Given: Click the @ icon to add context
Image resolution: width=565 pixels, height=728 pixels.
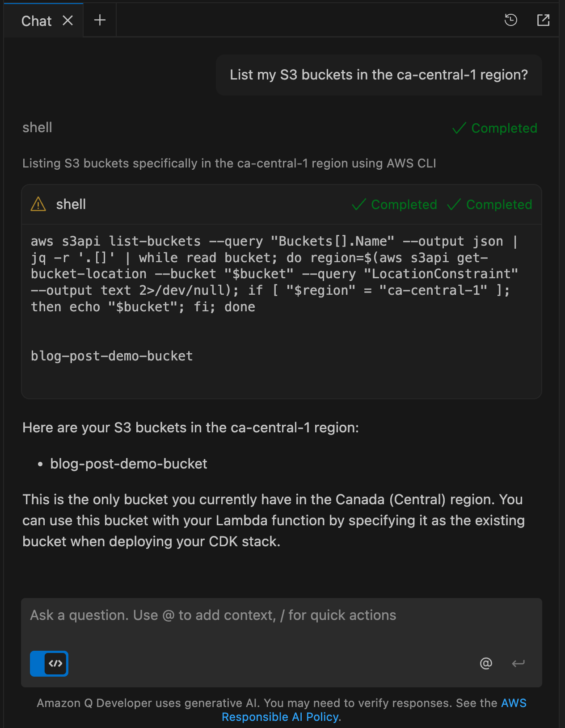Looking at the screenshot, I should tap(486, 664).
